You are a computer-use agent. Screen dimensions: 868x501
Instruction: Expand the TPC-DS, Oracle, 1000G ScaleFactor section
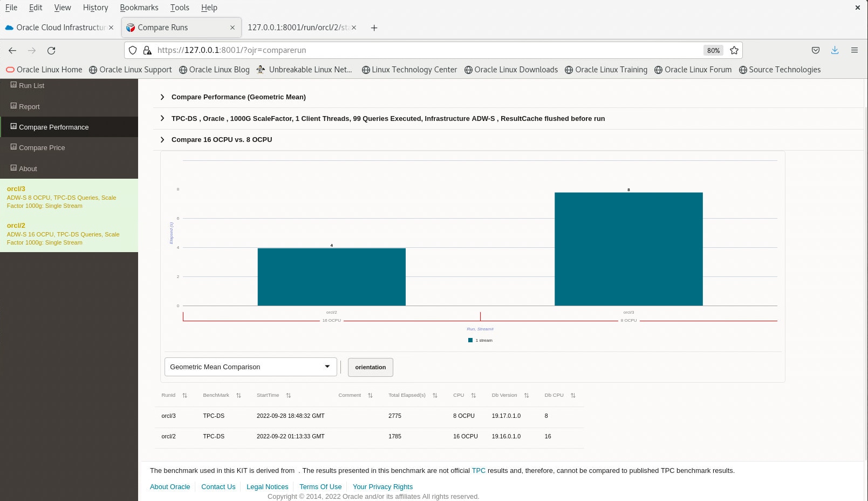pos(162,118)
